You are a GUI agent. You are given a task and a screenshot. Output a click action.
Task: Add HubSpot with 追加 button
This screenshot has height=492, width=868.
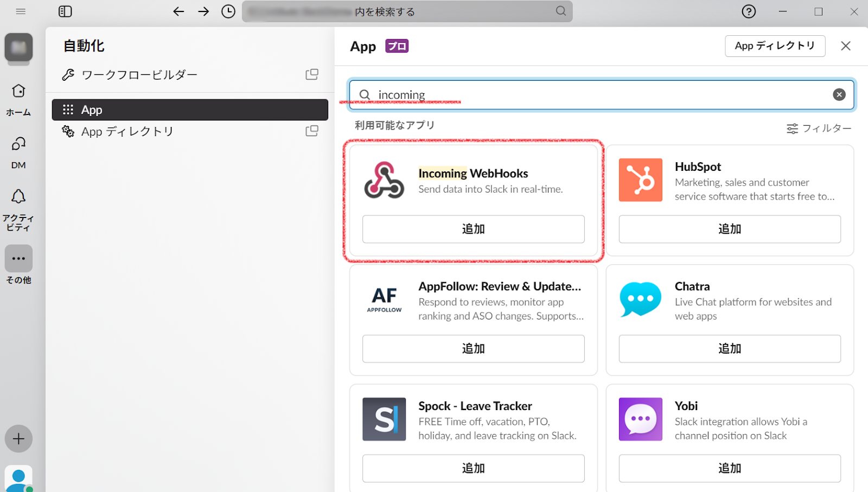click(730, 229)
